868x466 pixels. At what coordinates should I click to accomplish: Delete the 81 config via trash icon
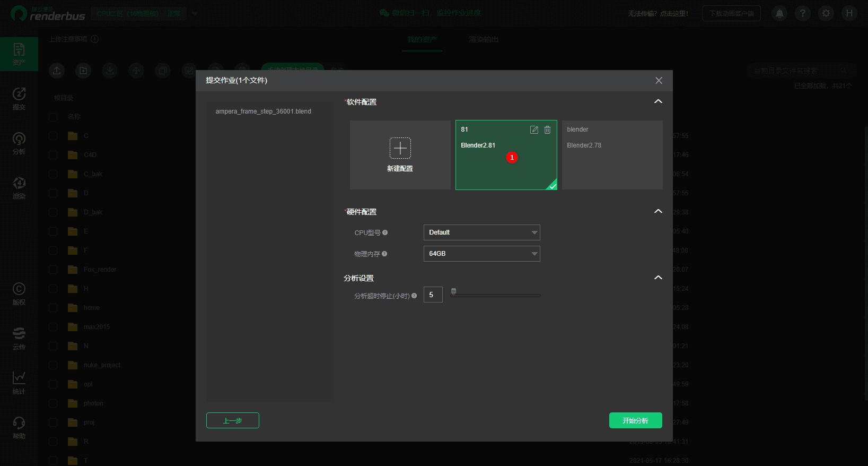pyautogui.click(x=547, y=130)
